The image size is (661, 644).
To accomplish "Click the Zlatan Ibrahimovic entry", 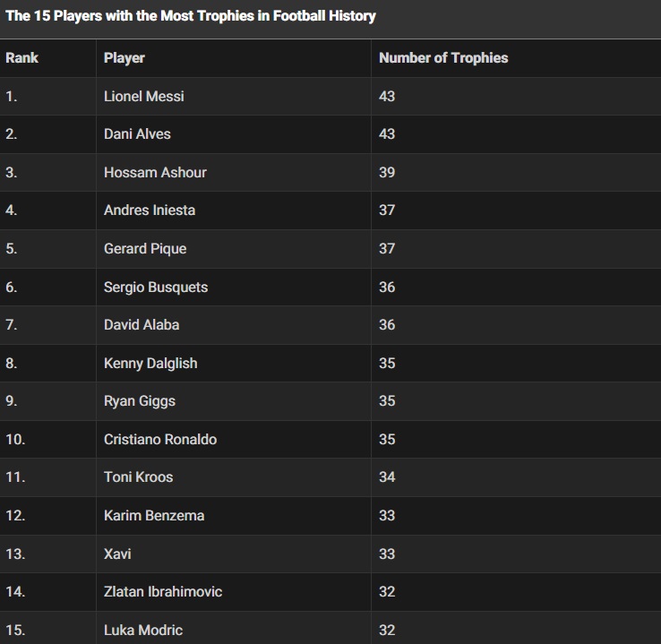I will [163, 592].
